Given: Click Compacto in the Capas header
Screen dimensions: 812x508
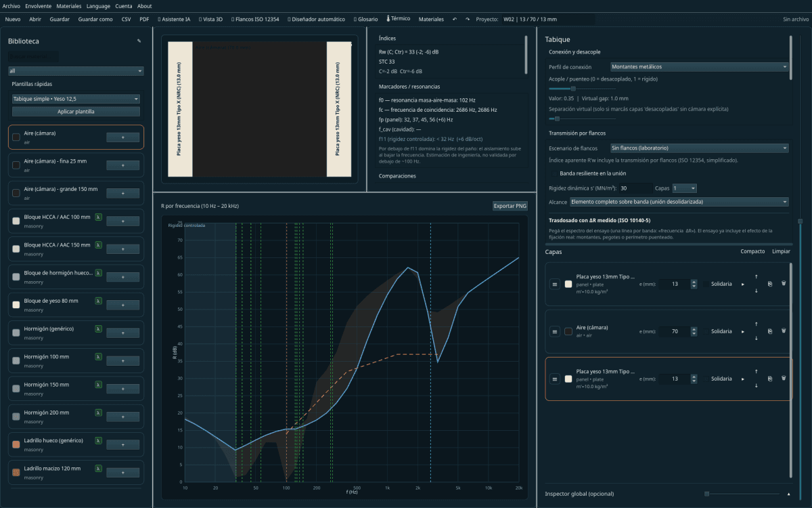Looking at the screenshot, I should click(753, 251).
